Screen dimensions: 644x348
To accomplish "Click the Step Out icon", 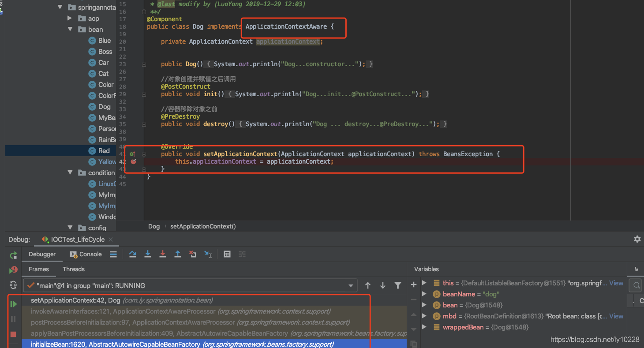I will 178,254.
